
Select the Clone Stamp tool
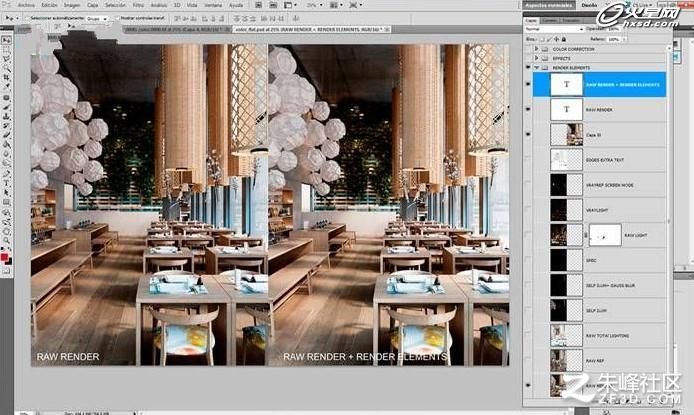[x=6, y=116]
